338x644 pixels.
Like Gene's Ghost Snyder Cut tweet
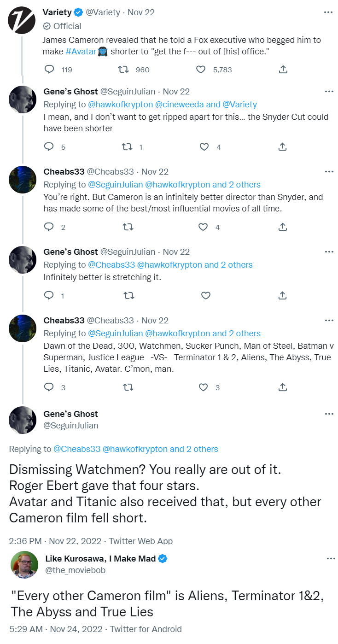[x=204, y=147]
